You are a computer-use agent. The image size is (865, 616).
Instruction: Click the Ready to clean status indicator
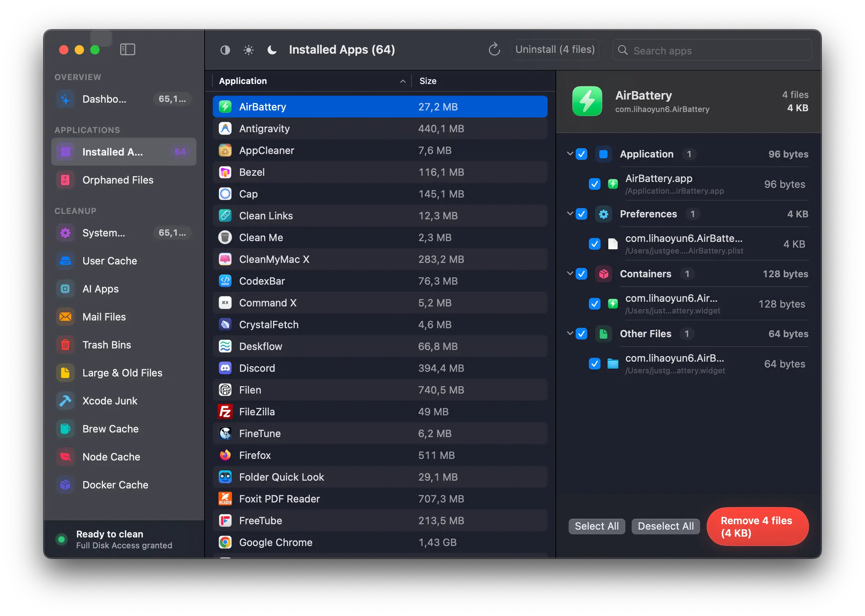click(x=61, y=539)
